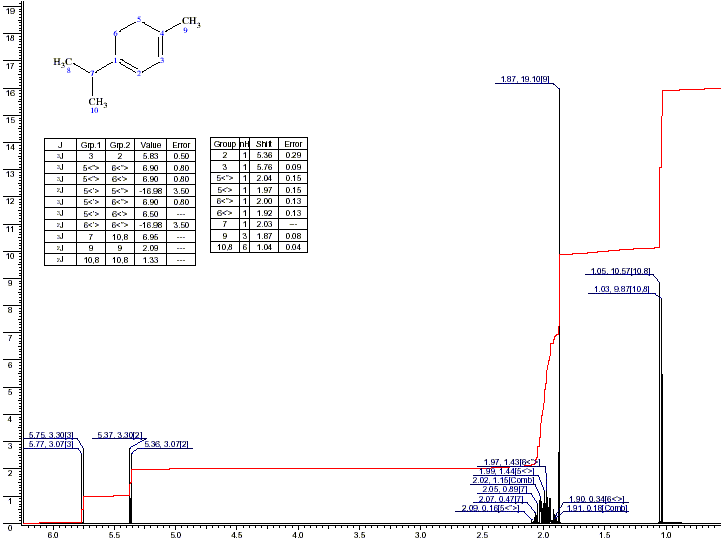Click the x-axis tick label '6.0'
The height and width of the screenshot is (542, 724).
(x=53, y=535)
